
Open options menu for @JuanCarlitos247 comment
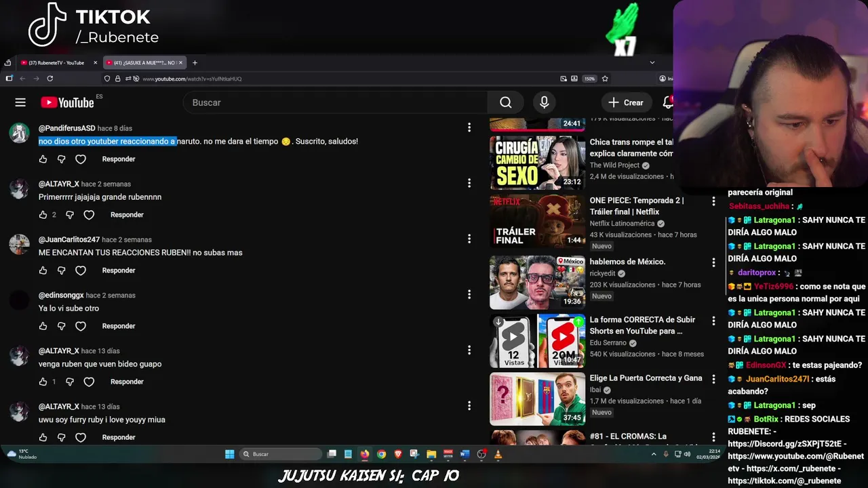tap(469, 239)
